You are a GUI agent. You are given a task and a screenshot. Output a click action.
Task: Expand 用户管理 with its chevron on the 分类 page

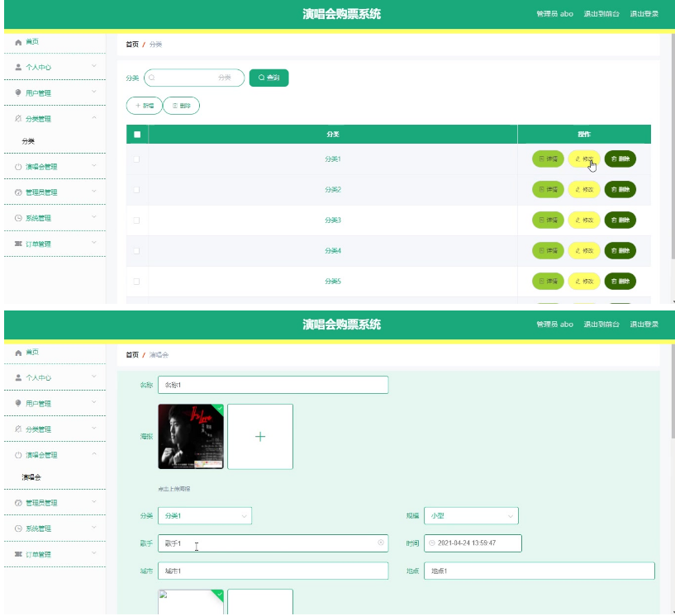(x=94, y=92)
